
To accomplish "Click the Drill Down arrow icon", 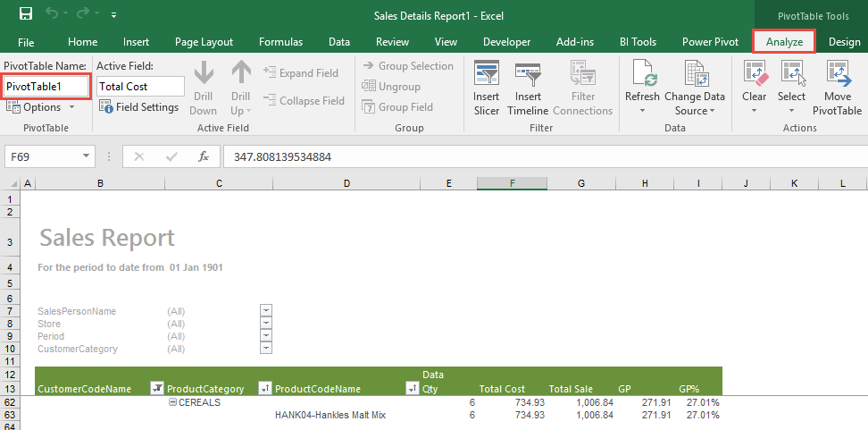I will click(204, 73).
